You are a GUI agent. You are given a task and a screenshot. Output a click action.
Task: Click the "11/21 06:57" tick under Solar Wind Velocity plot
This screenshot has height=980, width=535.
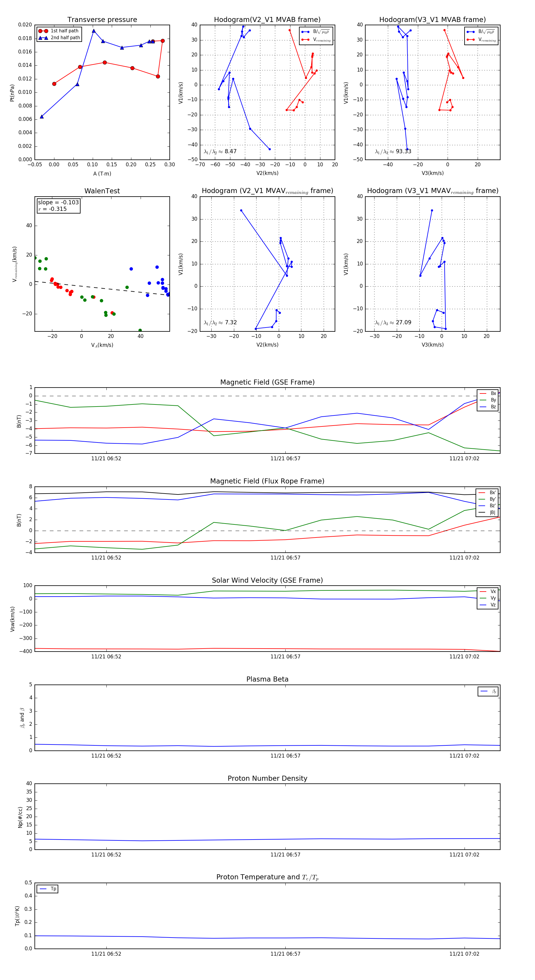pos(285,657)
